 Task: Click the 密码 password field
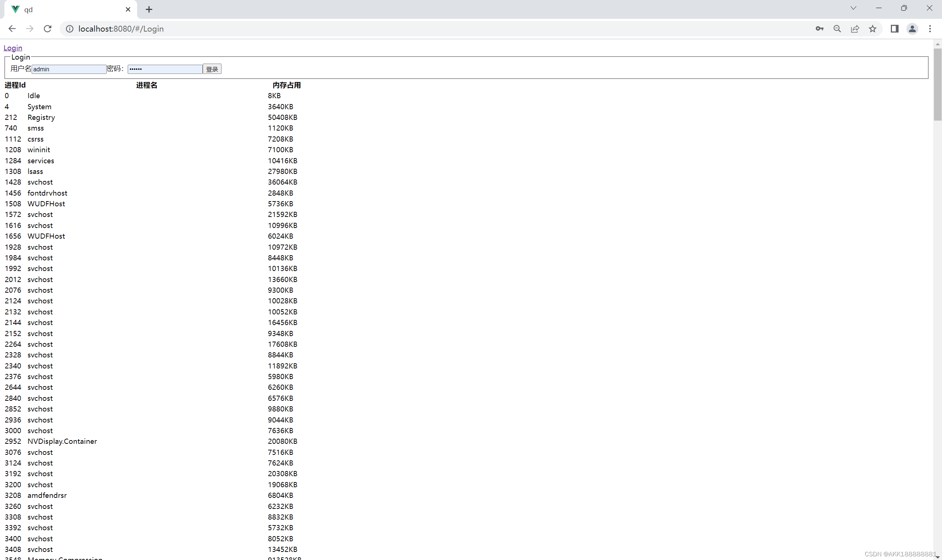(x=164, y=69)
